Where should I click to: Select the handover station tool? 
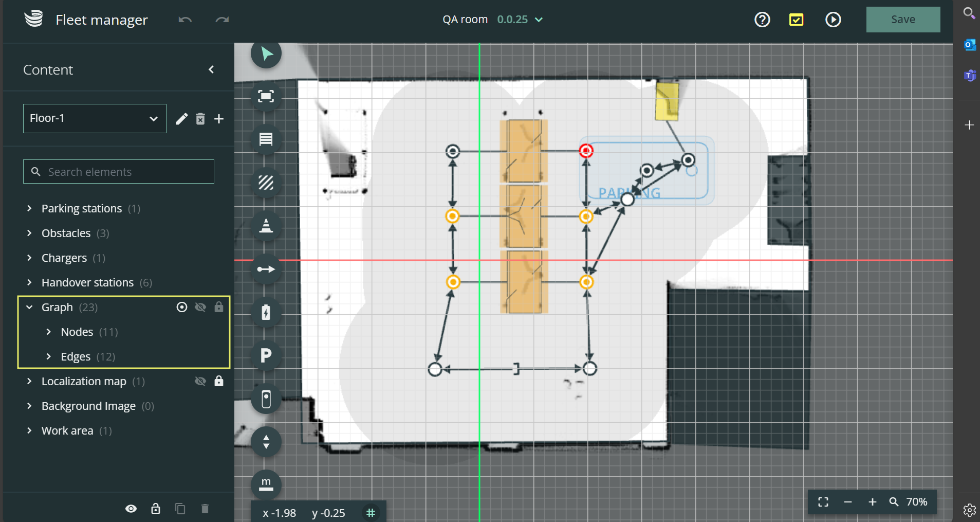click(x=266, y=399)
